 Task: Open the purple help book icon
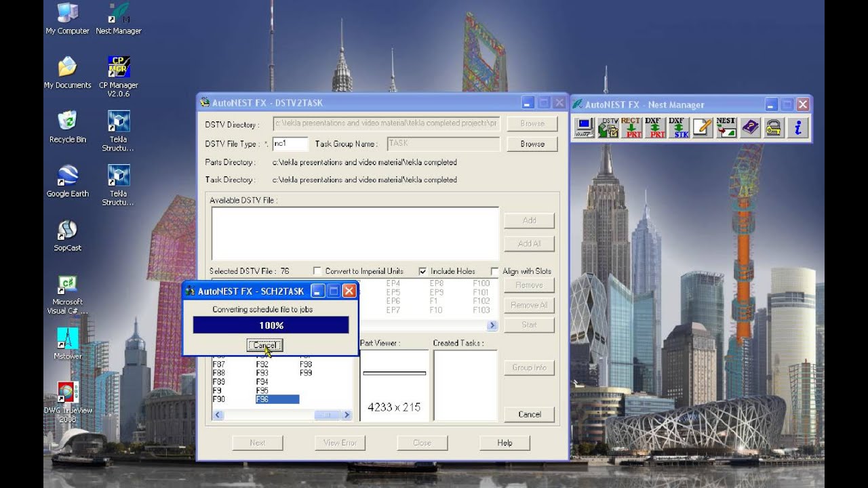(x=751, y=127)
